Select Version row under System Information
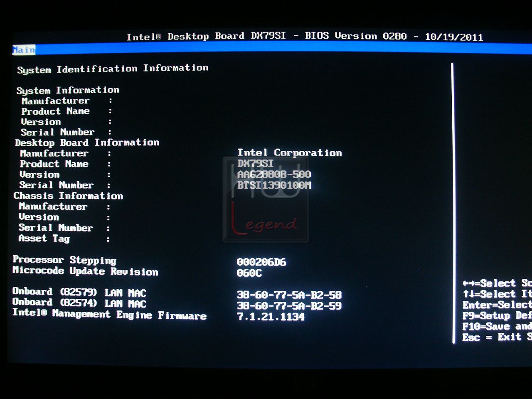Image resolution: width=532 pixels, height=399 pixels. (x=66, y=122)
